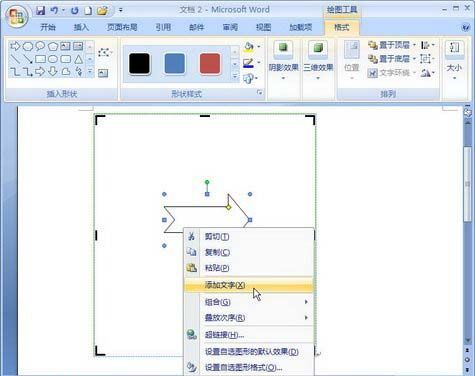Screen dimensions: 475x376
Task: Select the oval callout shape in gallery
Action: coord(40,46)
